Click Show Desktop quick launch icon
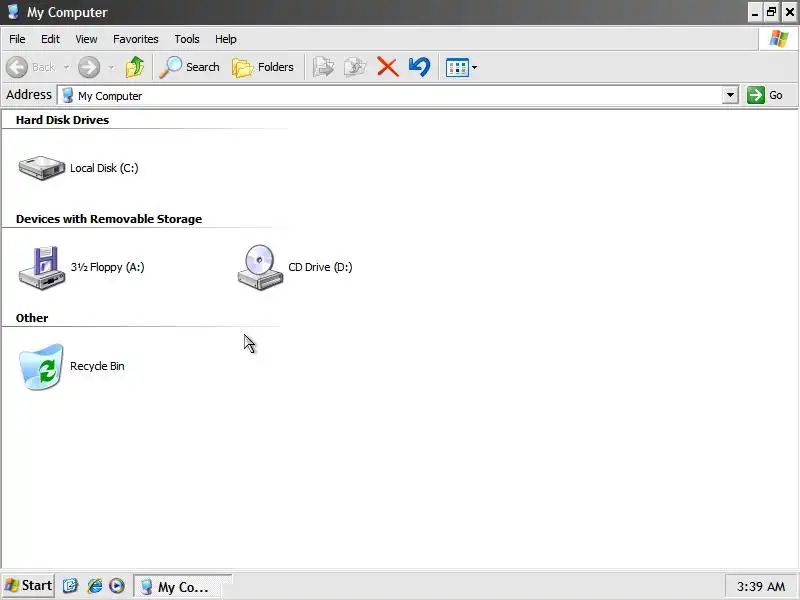800x600 pixels. [x=70, y=586]
